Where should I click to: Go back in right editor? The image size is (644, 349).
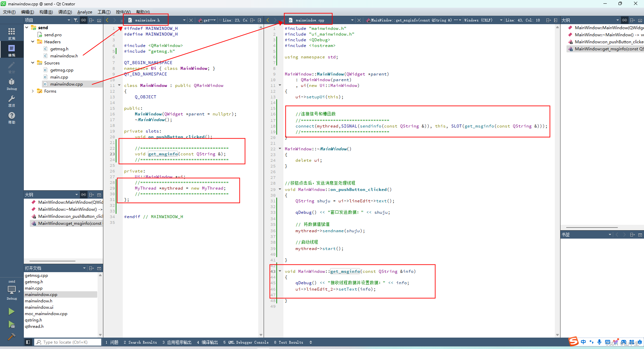coord(268,20)
